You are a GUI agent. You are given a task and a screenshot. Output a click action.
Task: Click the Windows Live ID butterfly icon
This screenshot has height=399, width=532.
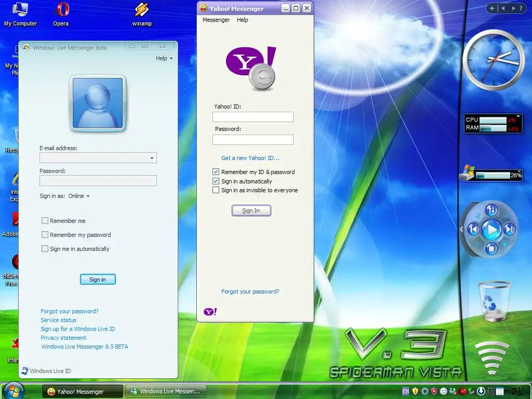click(25, 371)
